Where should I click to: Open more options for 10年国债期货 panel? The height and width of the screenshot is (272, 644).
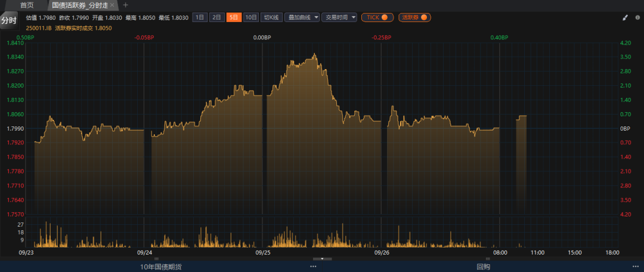pyautogui.click(x=312, y=267)
